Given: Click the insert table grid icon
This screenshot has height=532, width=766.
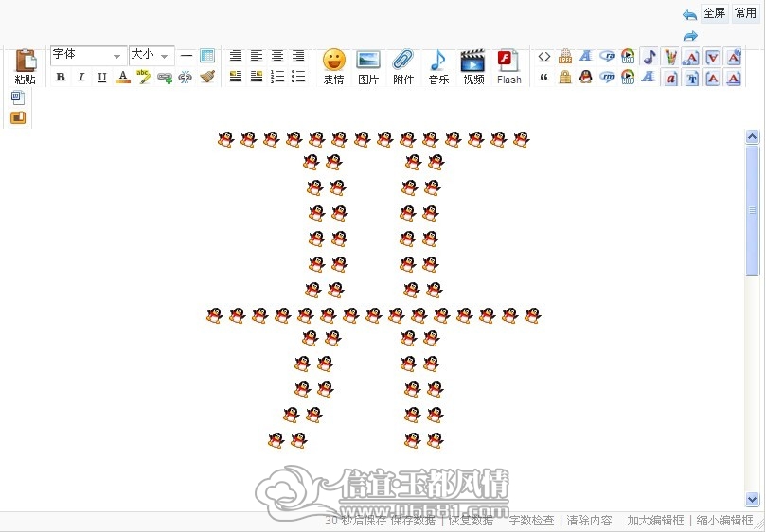Looking at the screenshot, I should [207, 56].
